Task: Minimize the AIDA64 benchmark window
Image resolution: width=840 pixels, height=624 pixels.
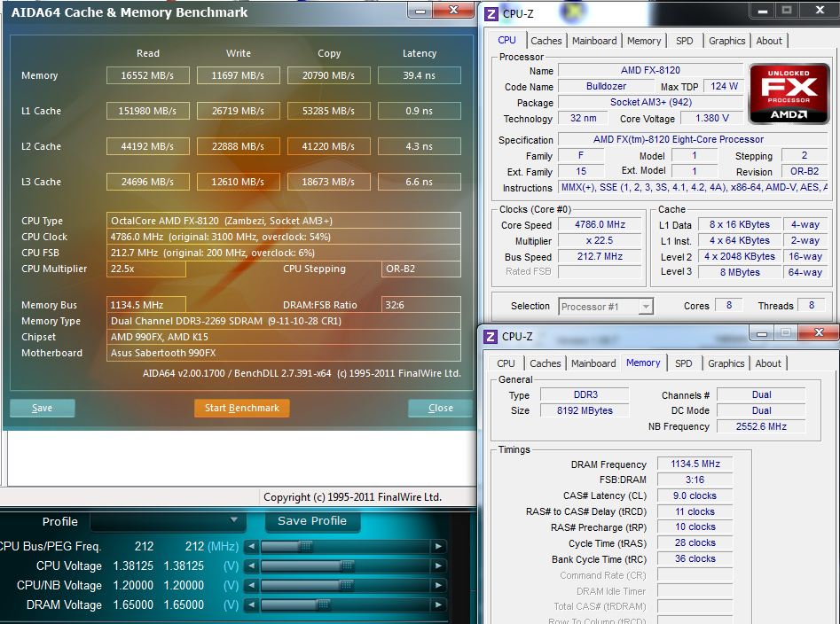Action: [x=420, y=12]
